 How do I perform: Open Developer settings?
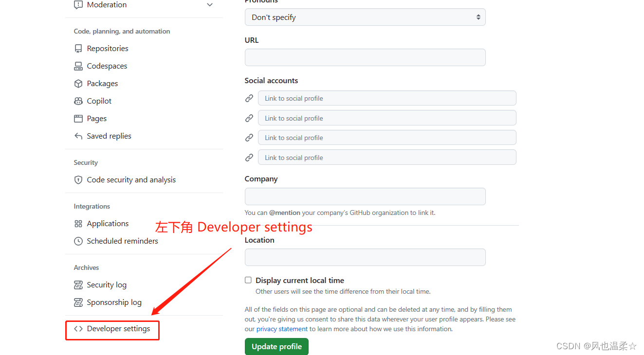[118, 329]
